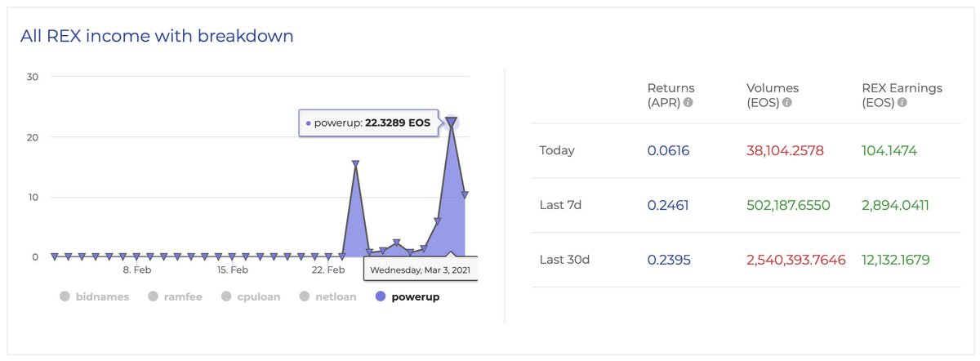
Task: Click the chart peak marker for March 3
Action: coord(451,122)
